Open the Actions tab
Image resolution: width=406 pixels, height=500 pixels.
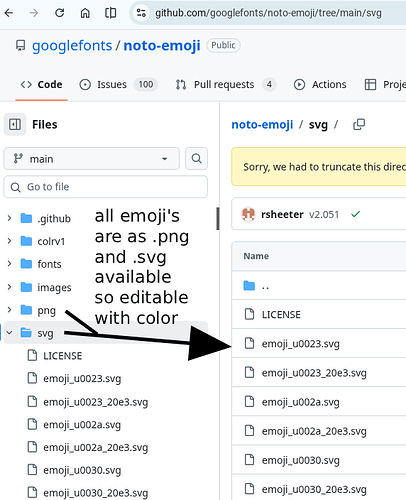coord(320,85)
